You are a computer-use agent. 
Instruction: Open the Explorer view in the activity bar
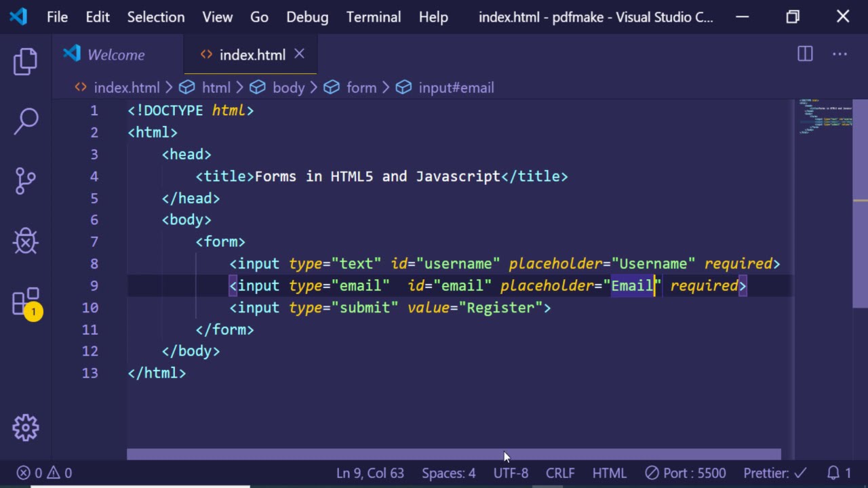(26, 62)
